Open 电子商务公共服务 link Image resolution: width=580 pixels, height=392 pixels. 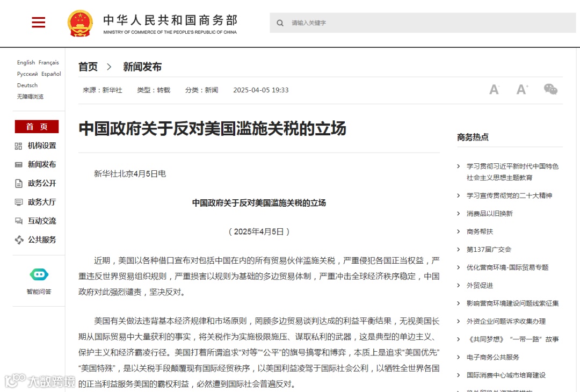492,357
